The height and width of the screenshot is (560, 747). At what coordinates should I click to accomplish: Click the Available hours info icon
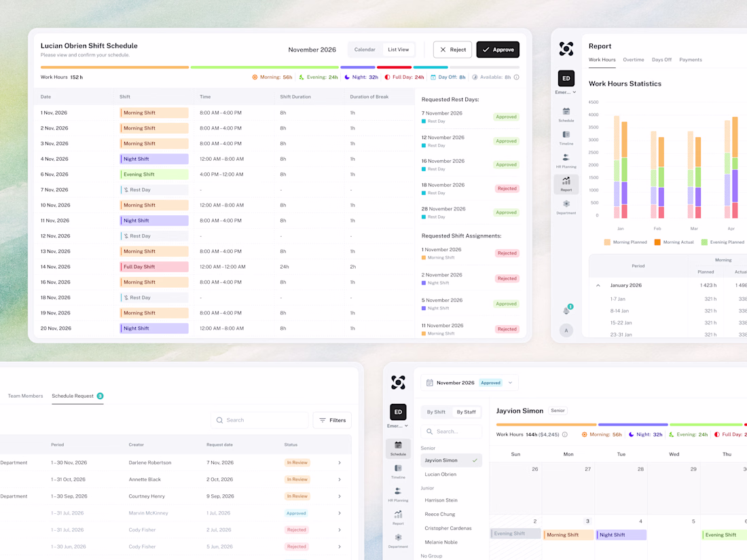pos(516,77)
